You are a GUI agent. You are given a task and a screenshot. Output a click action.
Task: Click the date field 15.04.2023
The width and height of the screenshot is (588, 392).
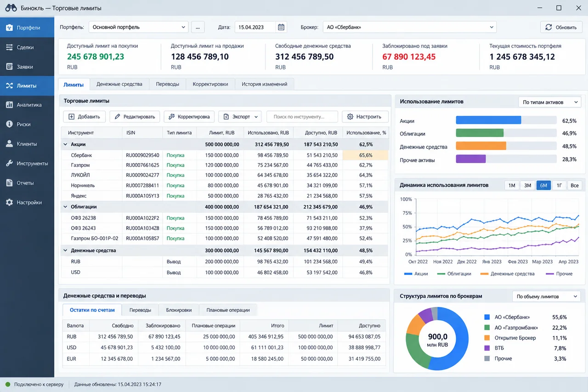[255, 27]
